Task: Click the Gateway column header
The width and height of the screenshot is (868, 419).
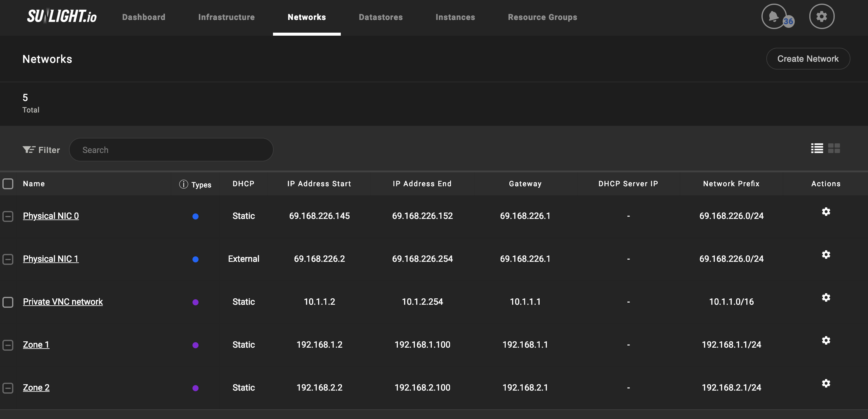Action: [525, 184]
